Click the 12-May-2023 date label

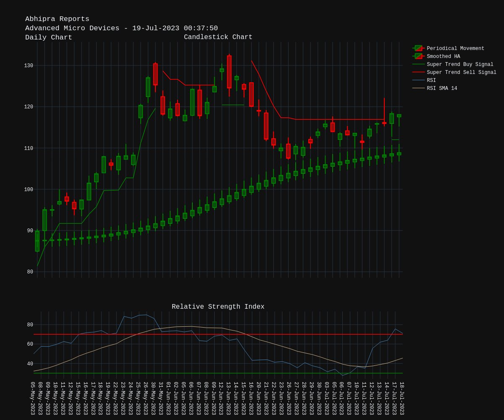71,398
